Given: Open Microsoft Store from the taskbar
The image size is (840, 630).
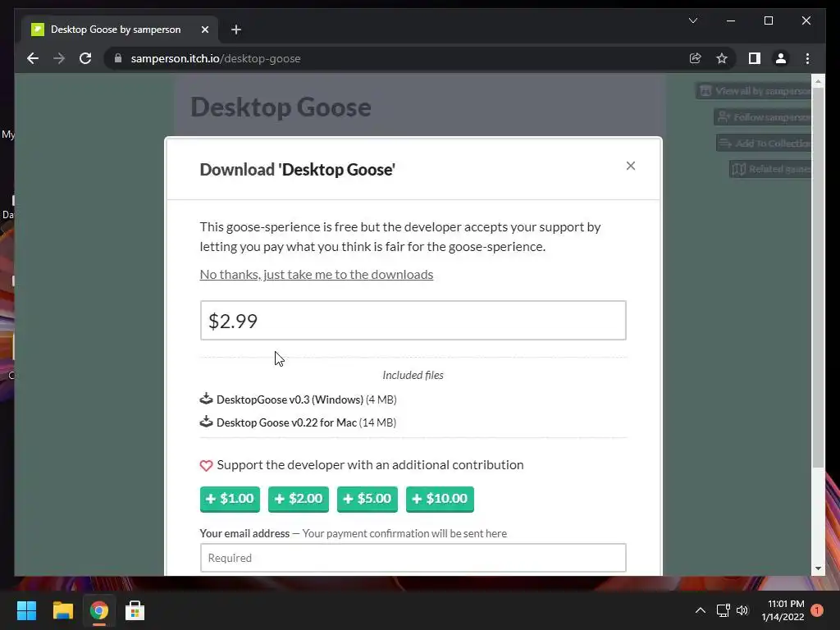Looking at the screenshot, I should coord(135,610).
